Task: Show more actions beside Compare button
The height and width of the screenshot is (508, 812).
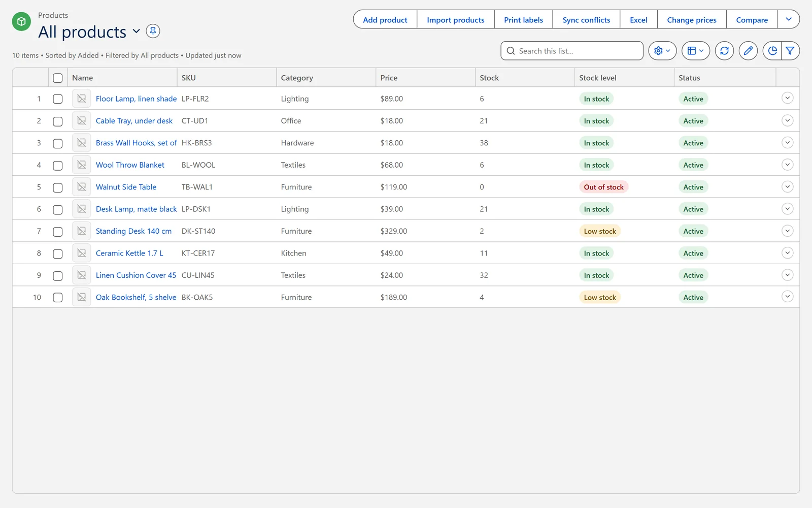Action: [x=789, y=19]
